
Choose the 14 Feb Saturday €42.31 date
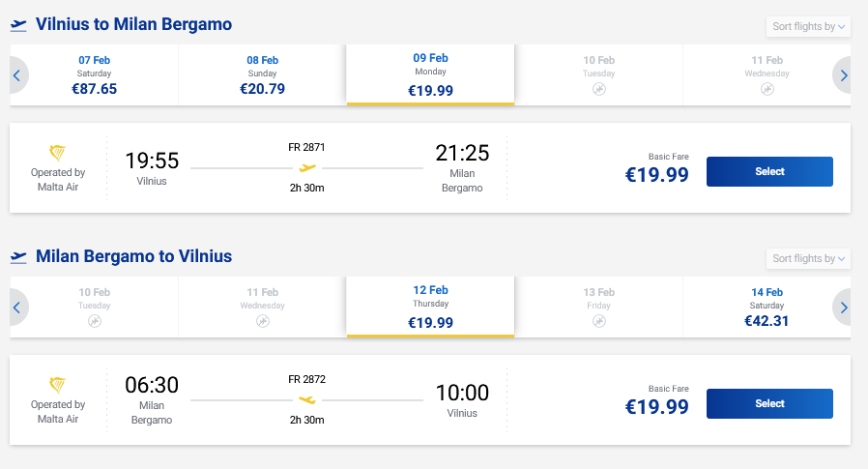click(x=767, y=308)
